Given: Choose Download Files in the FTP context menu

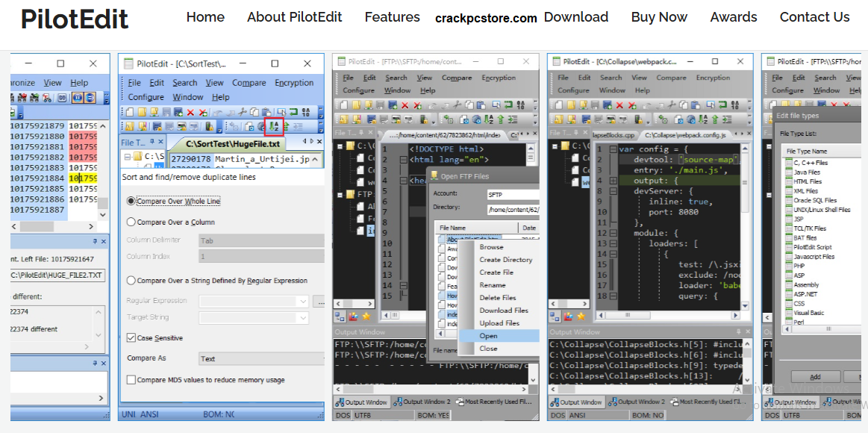Looking at the screenshot, I should [x=504, y=310].
